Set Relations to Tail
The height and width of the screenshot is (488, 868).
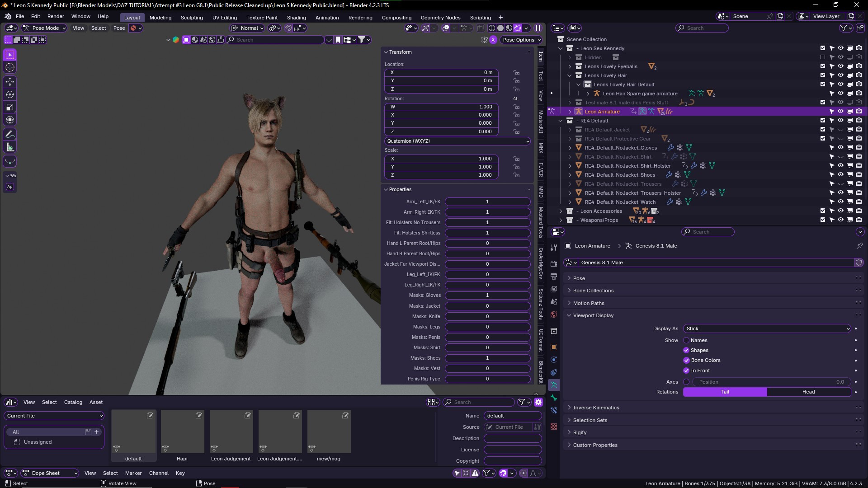[x=725, y=392]
